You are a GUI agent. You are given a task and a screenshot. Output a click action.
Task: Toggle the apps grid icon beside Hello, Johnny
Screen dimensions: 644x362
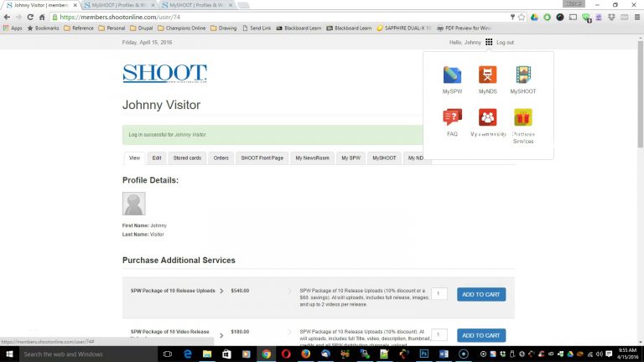click(489, 42)
